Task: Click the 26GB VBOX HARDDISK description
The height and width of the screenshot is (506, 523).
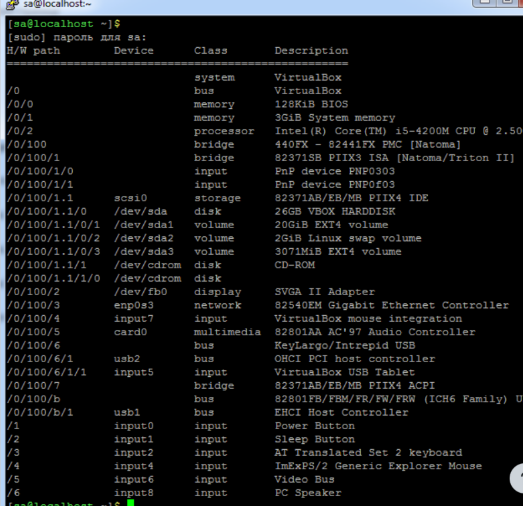Action: click(x=335, y=211)
